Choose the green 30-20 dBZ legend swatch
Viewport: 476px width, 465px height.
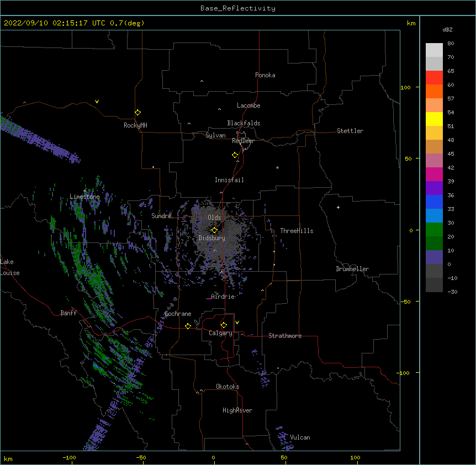coord(434,230)
